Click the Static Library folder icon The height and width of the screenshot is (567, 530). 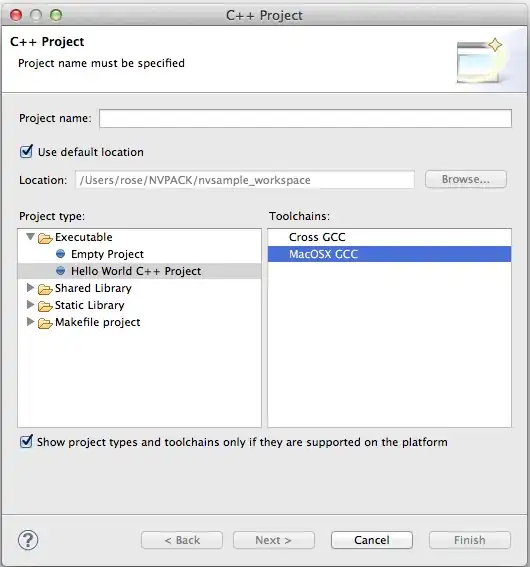pos(45,306)
